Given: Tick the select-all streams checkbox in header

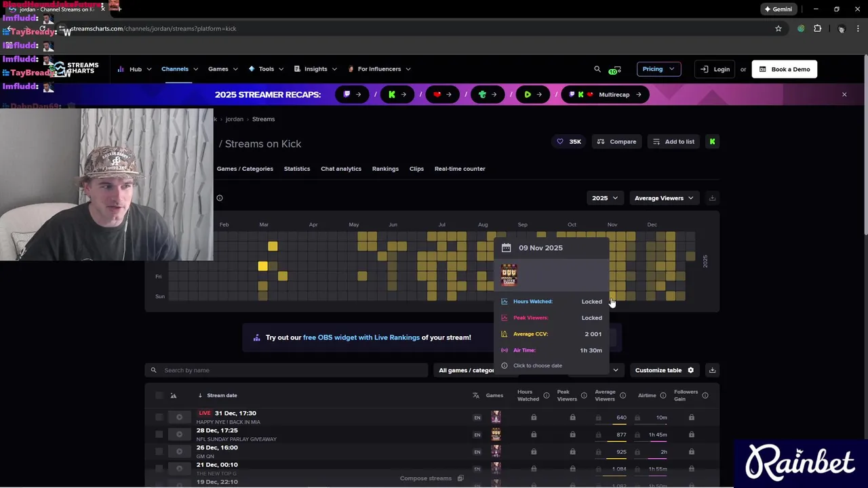Looking at the screenshot, I should (x=159, y=395).
